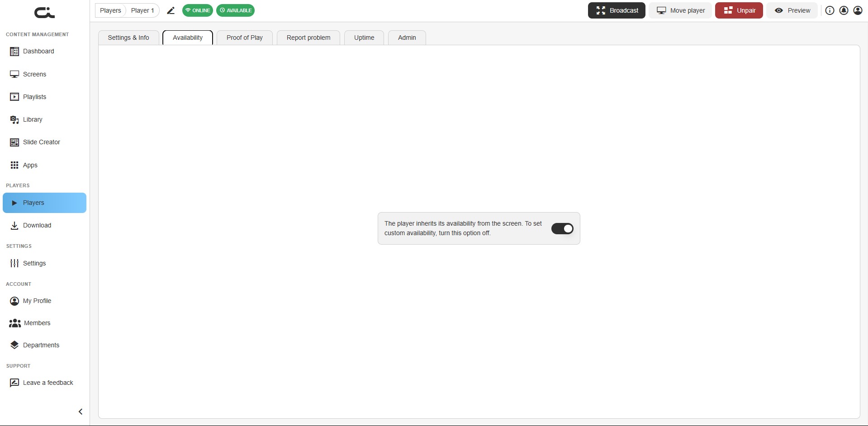Click the Move player button
Screen dimensions: 868x426
680,10
